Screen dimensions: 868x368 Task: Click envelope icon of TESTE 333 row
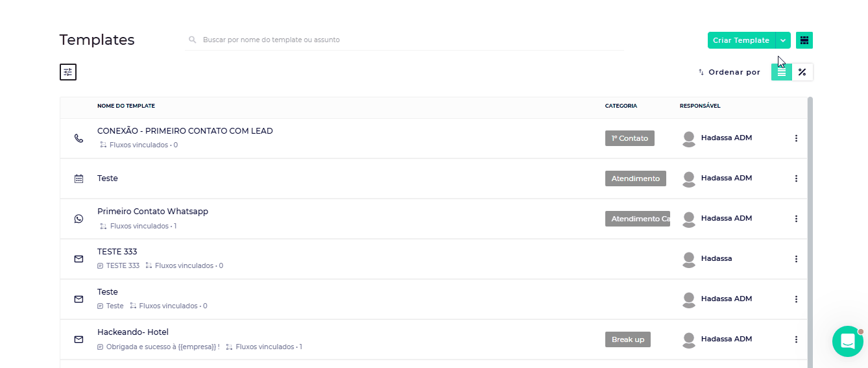(78, 259)
